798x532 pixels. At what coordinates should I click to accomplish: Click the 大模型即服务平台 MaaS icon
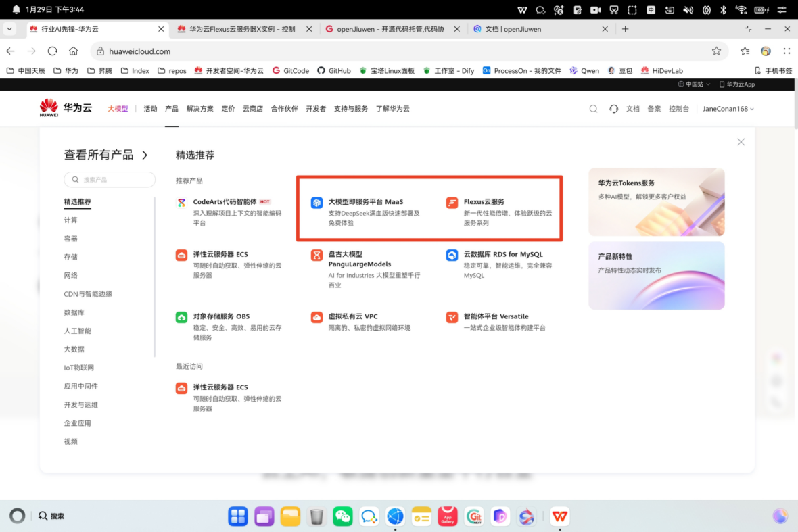point(316,202)
